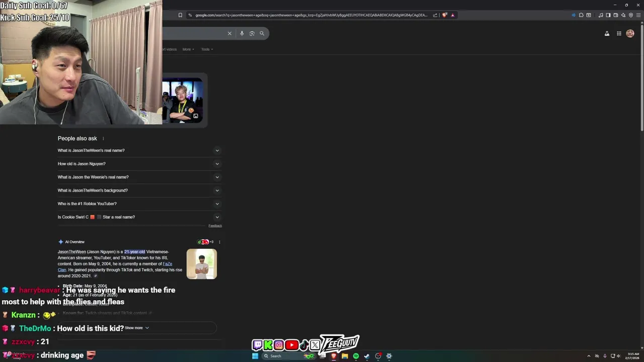644x362 pixels.
Task: Open site information icon beside the URL
Action: 190,15
